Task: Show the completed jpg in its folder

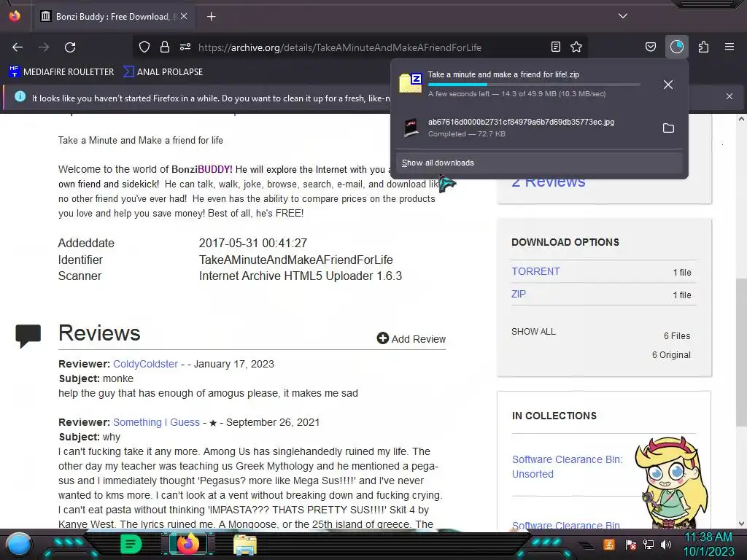Action: (x=668, y=128)
